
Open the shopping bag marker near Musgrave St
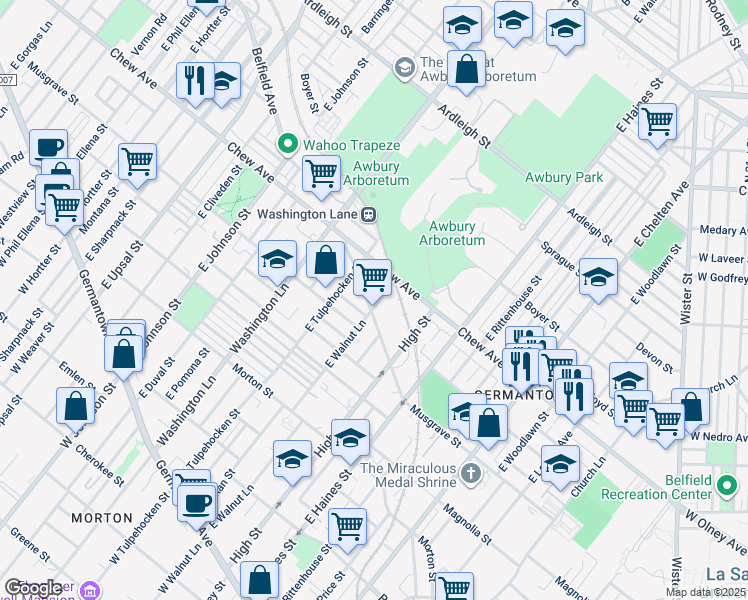coord(488,424)
